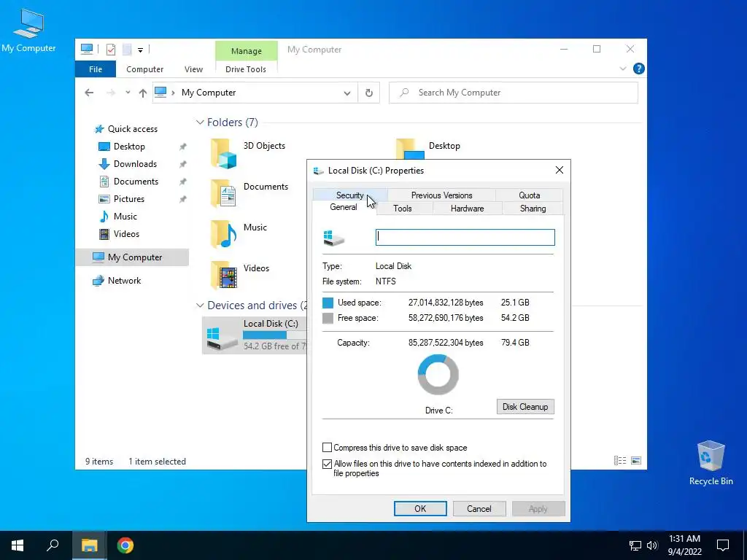Expand the ribbon with the chevron
Viewport: 747px width, 560px height.
tap(623, 69)
